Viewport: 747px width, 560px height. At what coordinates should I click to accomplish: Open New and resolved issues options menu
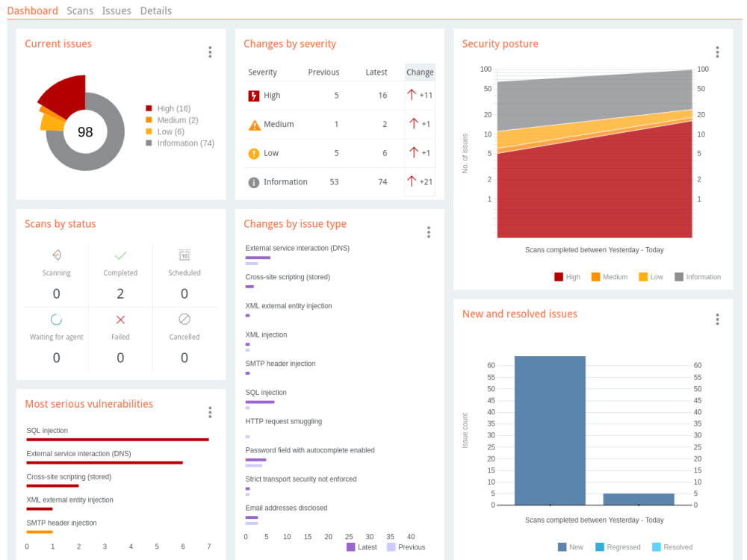[717, 319]
